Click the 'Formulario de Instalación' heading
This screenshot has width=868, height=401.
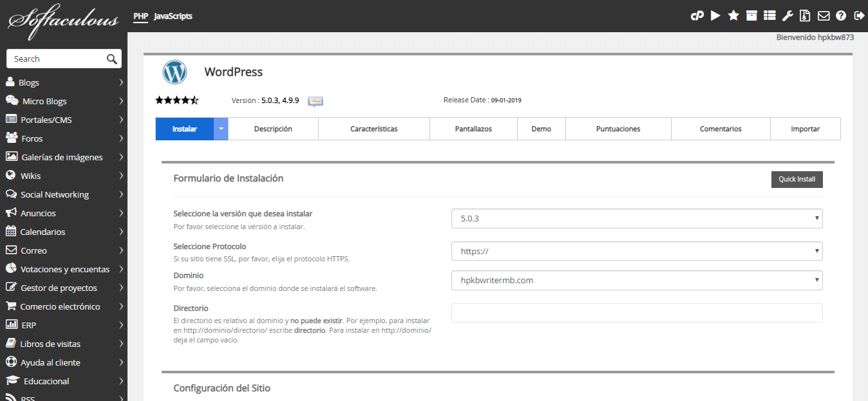[x=229, y=178]
